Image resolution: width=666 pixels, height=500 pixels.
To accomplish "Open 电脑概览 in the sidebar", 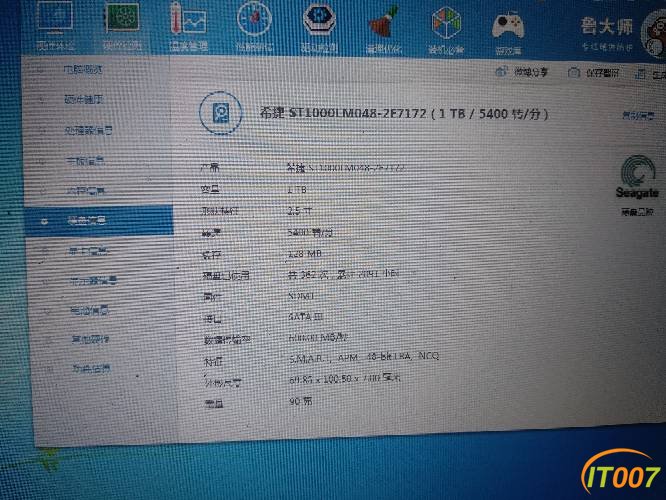I will pos(83,69).
